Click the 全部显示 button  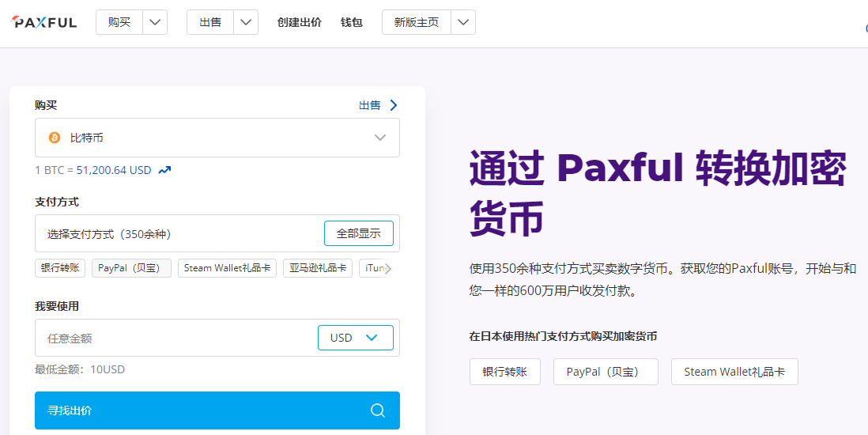point(358,233)
